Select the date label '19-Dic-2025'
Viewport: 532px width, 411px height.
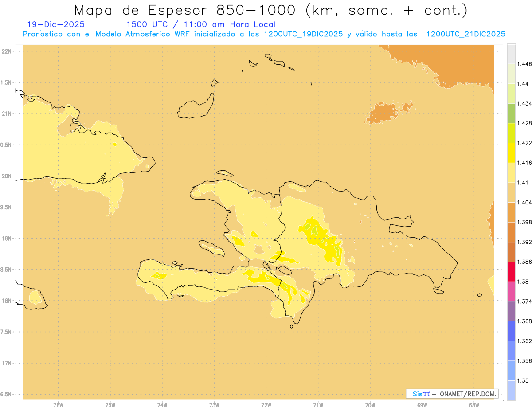click(x=55, y=25)
